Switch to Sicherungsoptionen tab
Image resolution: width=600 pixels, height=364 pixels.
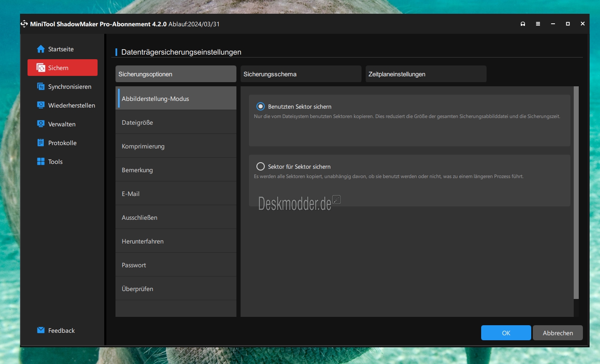click(x=176, y=74)
